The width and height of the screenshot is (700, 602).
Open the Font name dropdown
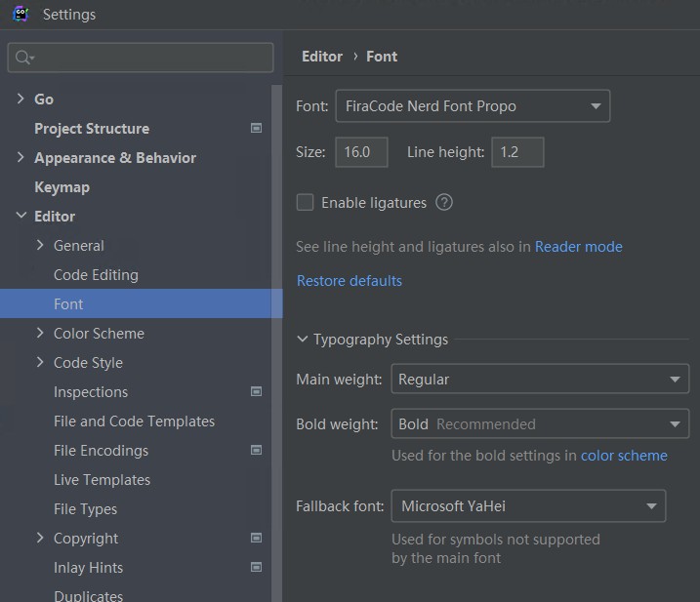click(473, 105)
